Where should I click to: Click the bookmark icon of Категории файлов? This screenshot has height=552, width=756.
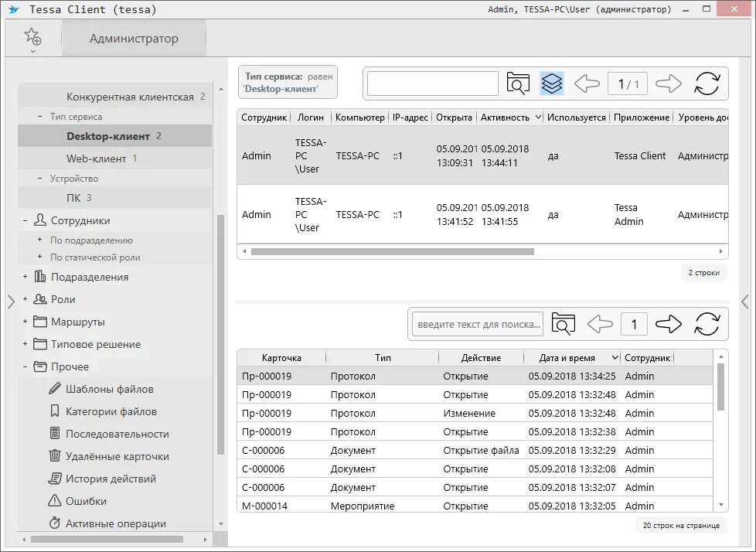pyautogui.click(x=55, y=411)
